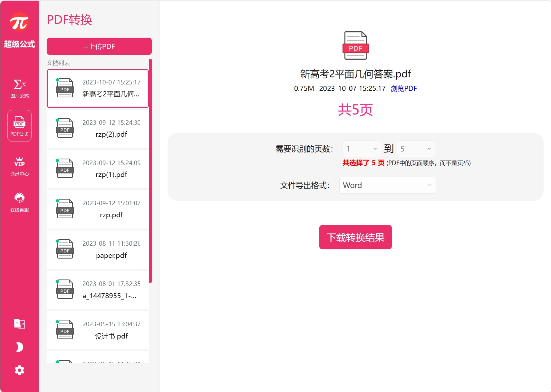Click the large PDF file icon
Viewport: 551px width, 392px height.
pos(355,45)
